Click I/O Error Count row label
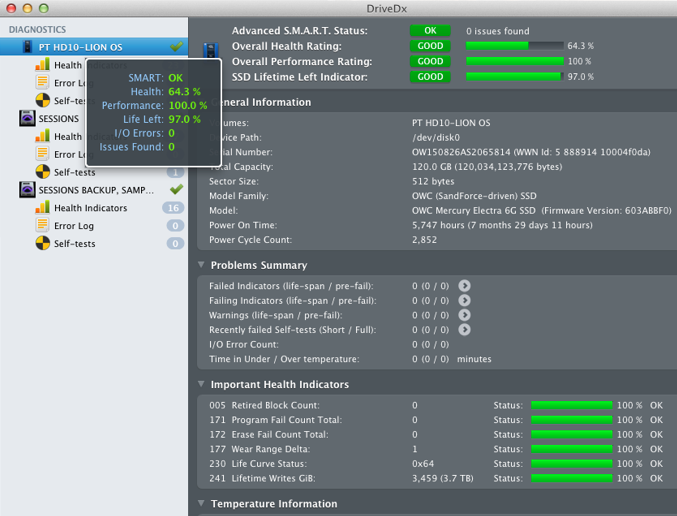Viewport: 677px width, 516px height. click(x=244, y=345)
